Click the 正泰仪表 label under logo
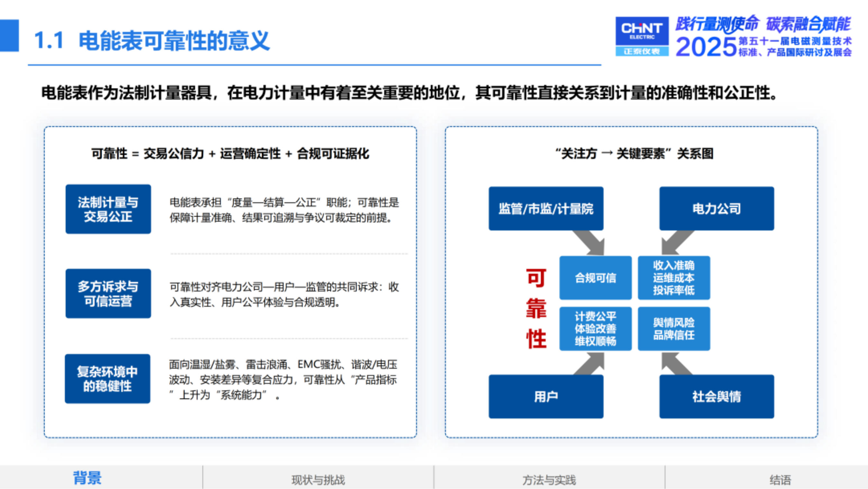 pos(642,51)
